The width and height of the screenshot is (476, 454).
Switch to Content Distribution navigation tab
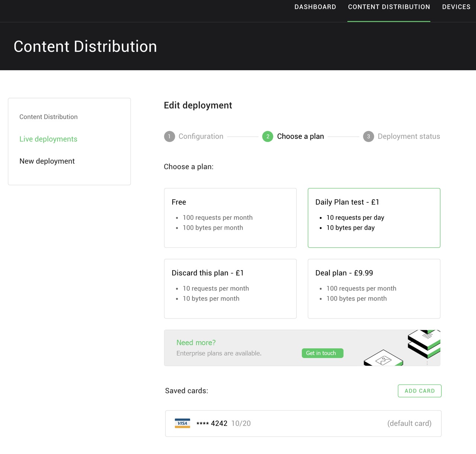389,7
